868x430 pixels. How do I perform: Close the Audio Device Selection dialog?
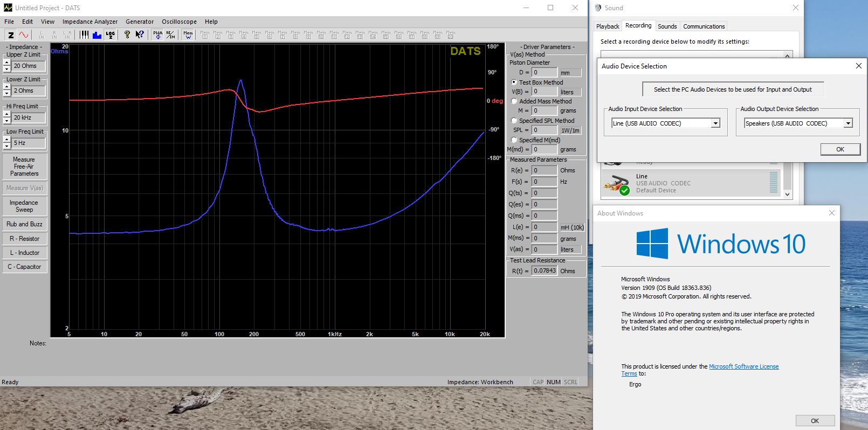(x=859, y=66)
